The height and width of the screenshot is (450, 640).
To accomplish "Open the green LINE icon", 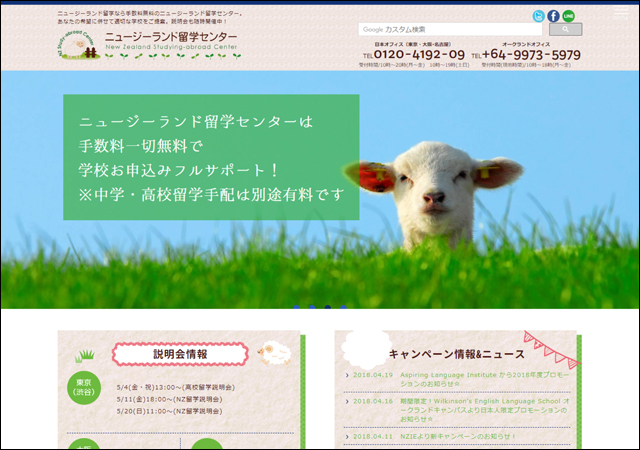I will [x=569, y=16].
